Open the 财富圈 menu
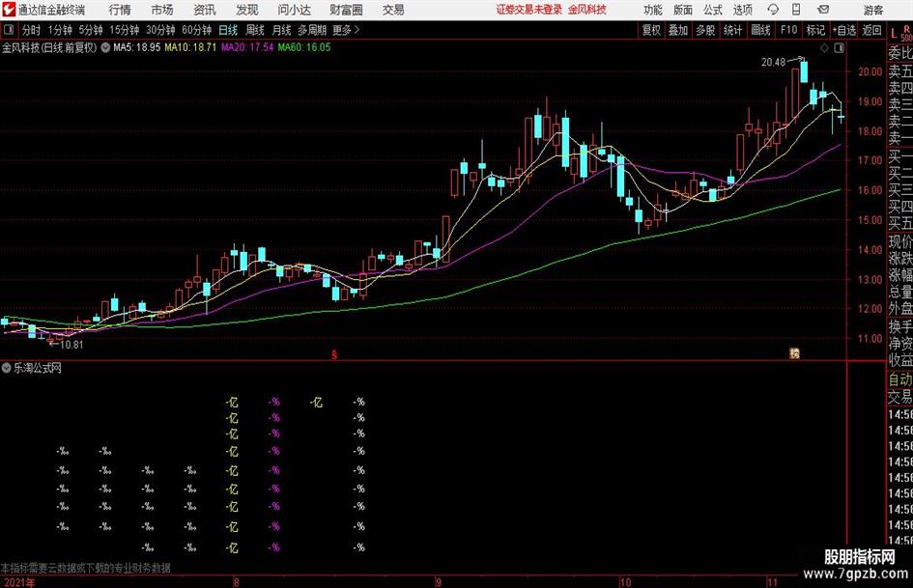This screenshot has width=913, height=588. pos(346,10)
